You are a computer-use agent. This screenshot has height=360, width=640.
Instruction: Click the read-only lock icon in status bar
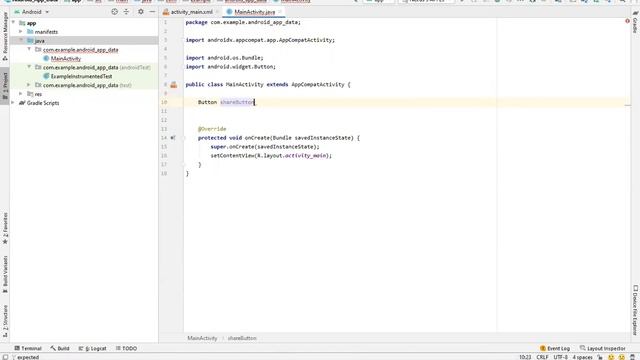click(600, 357)
